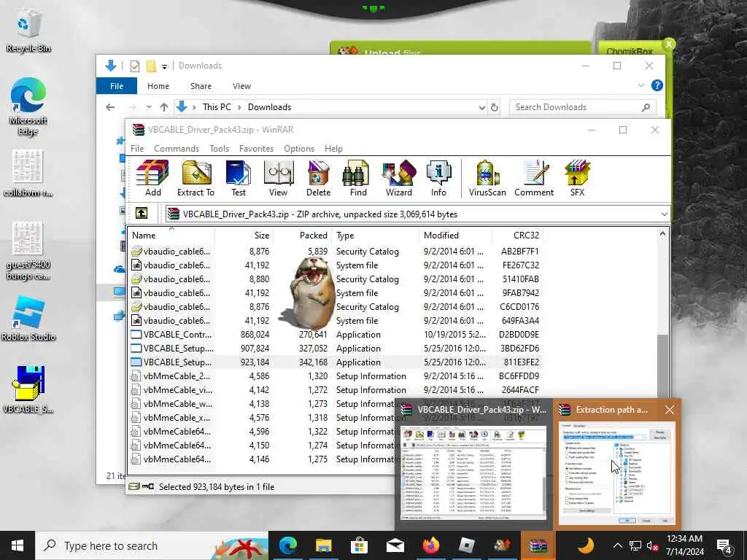Sort the archive list by Size column
Image resolution: width=747 pixels, height=560 pixels.
244,236
